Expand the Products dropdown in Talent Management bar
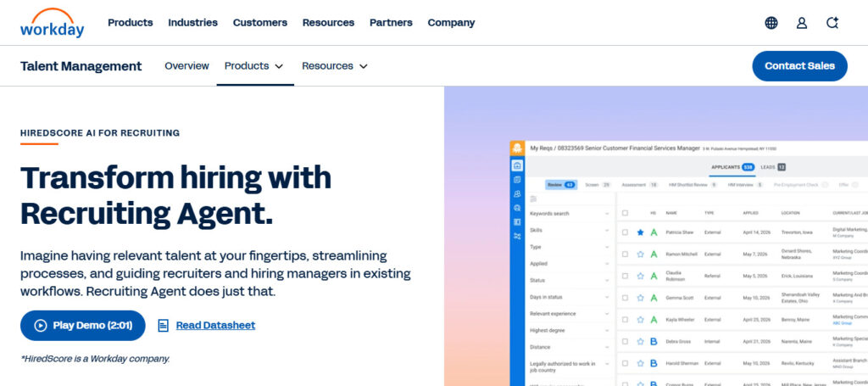868x386 pixels. click(x=254, y=66)
